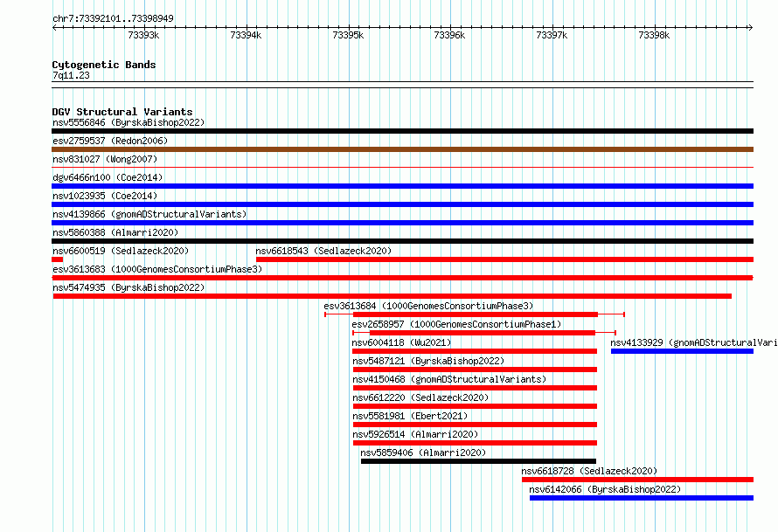
Task: Open esv3613684 (1000GenomesConsortiumPhase3) label
Action: 428,306
